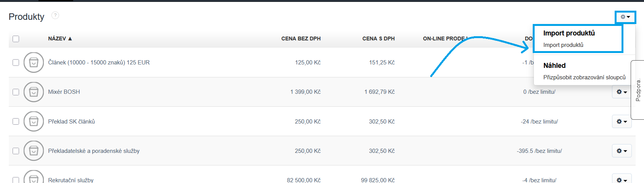Click the Podpora side support tab
This screenshot has height=183, width=644.
click(x=638, y=90)
